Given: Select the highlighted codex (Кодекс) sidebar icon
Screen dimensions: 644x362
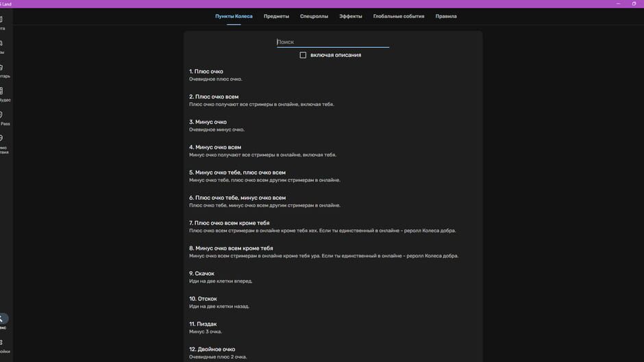Looking at the screenshot, I should 3,322.
